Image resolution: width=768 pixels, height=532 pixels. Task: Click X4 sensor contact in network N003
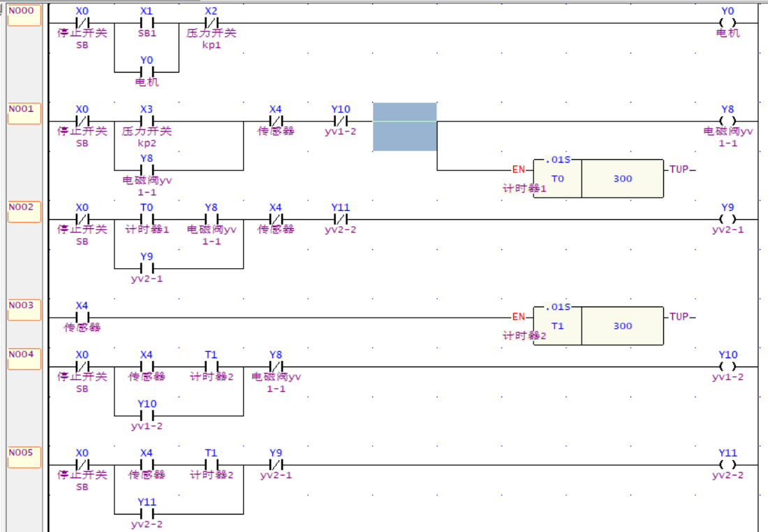[x=82, y=318]
